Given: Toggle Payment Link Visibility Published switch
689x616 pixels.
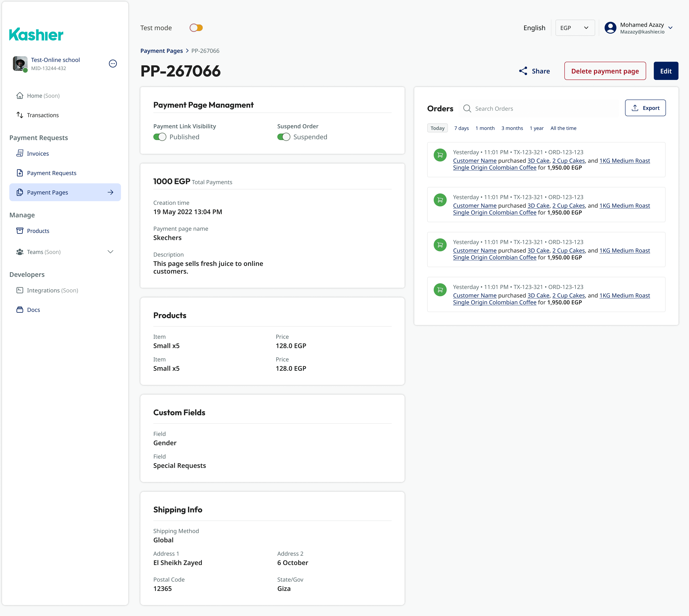Looking at the screenshot, I should coord(160,137).
